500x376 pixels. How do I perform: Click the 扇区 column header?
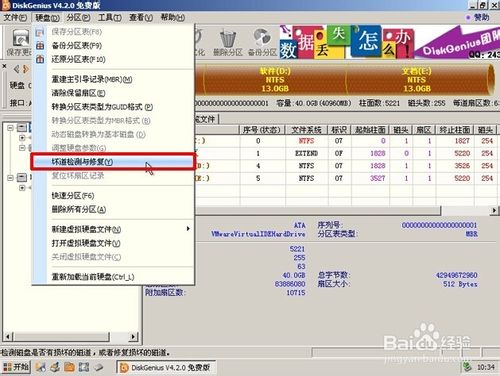424,130
